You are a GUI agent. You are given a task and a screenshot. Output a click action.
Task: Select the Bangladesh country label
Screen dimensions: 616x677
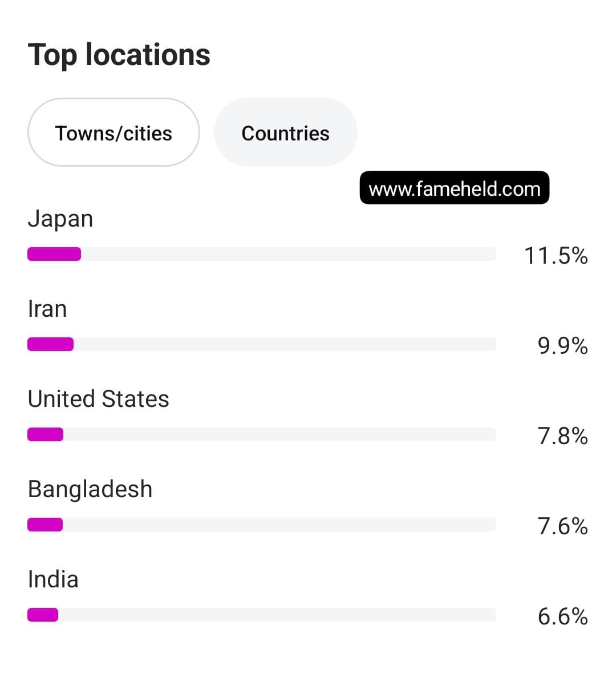coord(90,490)
